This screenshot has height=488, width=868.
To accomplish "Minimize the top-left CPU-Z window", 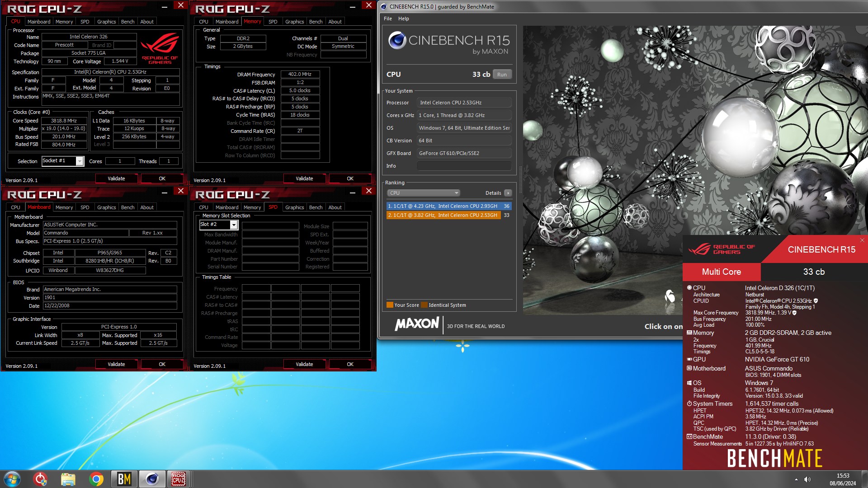I will tap(165, 7).
